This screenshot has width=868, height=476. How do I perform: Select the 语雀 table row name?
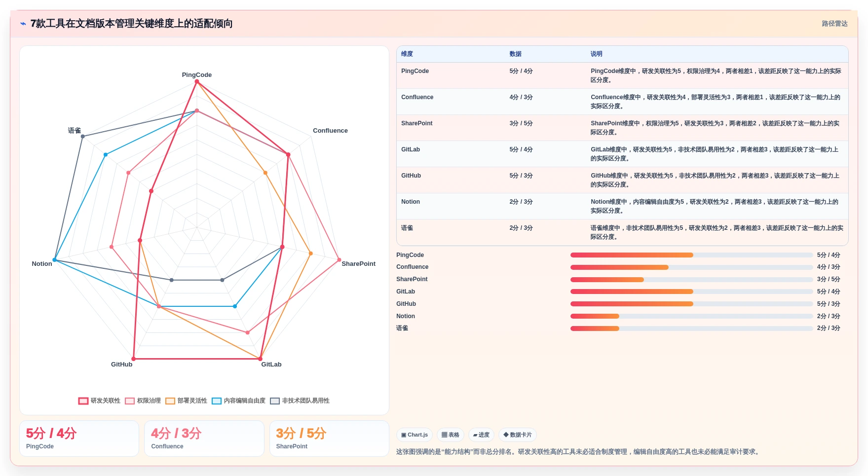407,228
